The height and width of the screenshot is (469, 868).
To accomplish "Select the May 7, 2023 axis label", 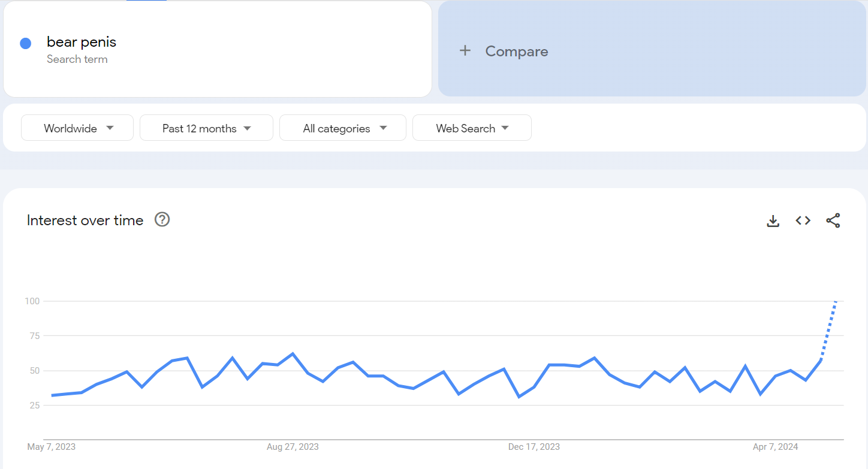I will coord(52,447).
